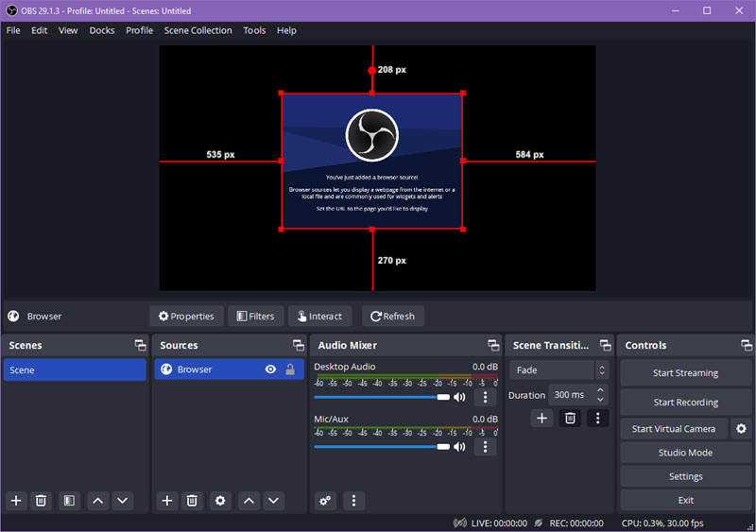This screenshot has height=532, width=756.
Task: Open Audio Mixer dock menu dots
Action: click(353, 501)
